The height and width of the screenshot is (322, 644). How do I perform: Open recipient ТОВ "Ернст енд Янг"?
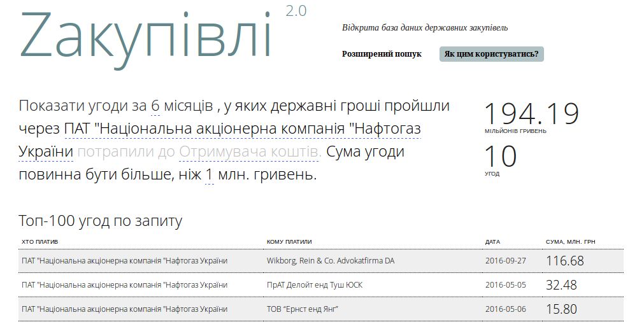(x=303, y=309)
